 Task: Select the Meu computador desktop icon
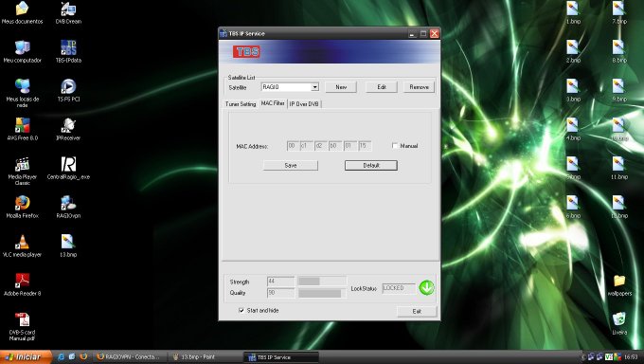pos(22,51)
